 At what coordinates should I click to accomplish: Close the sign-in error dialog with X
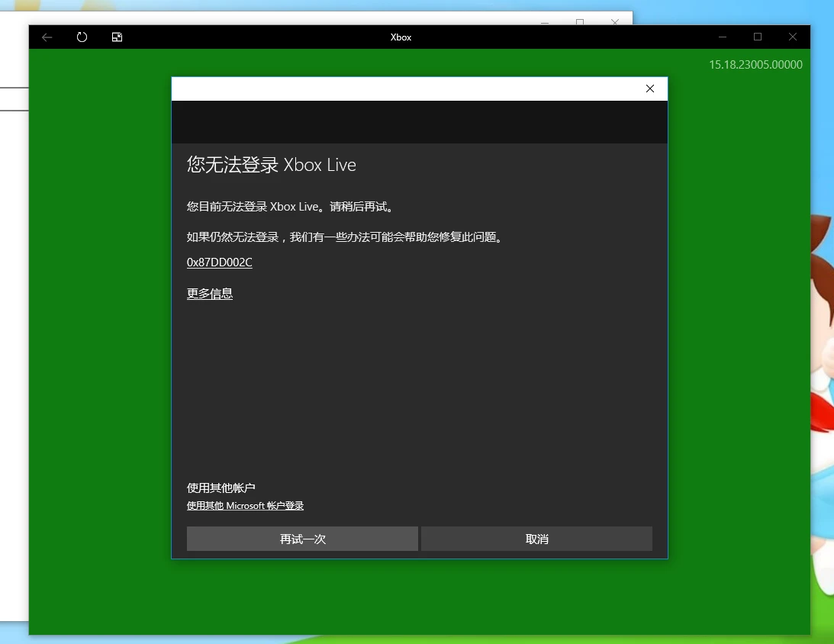pos(650,89)
